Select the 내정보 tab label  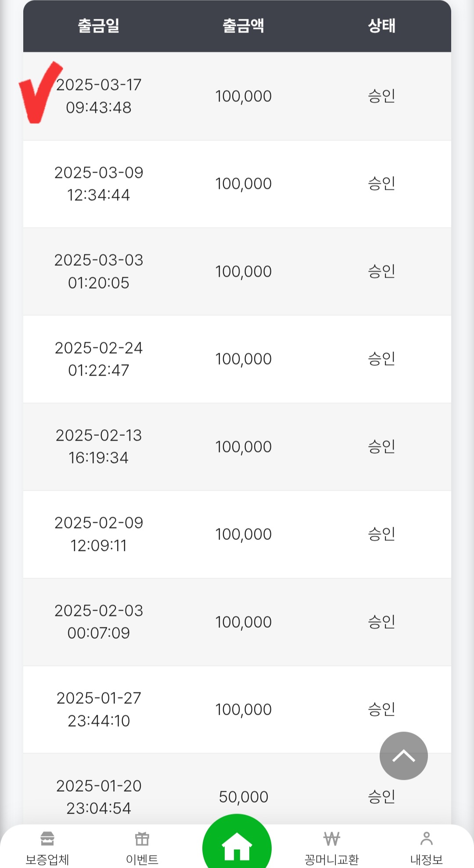pos(426,859)
